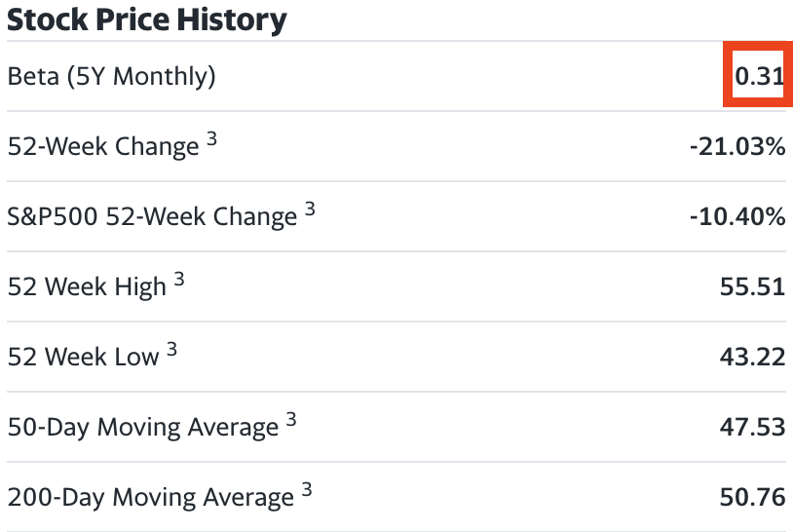The image size is (793, 532).
Task: Open footnote 3 beside 50-Day Moving Average
Action: click(x=291, y=420)
